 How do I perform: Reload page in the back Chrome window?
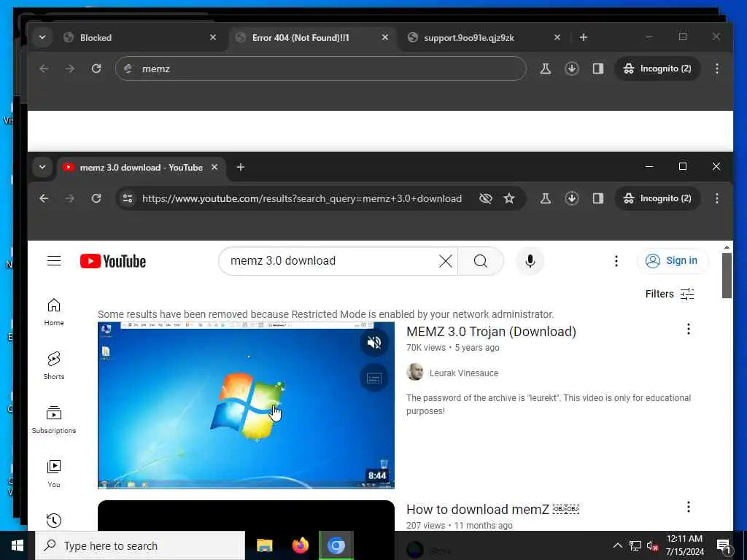click(x=96, y=69)
